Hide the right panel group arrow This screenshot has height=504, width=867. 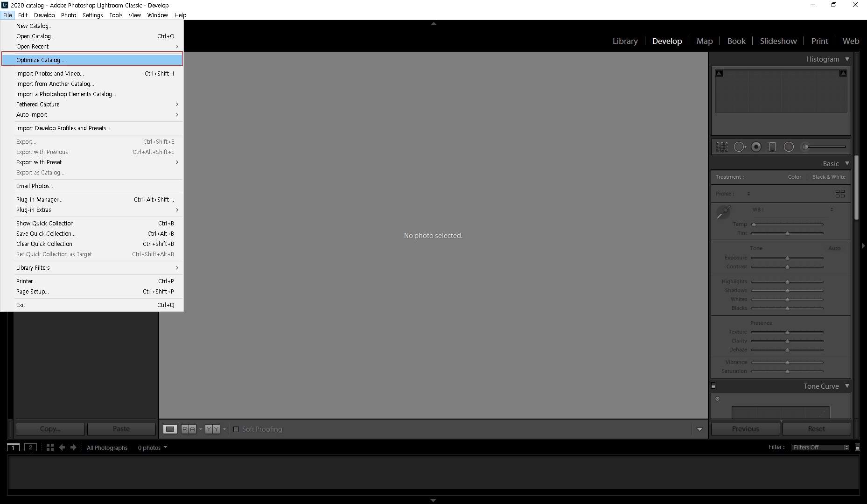pos(863,245)
